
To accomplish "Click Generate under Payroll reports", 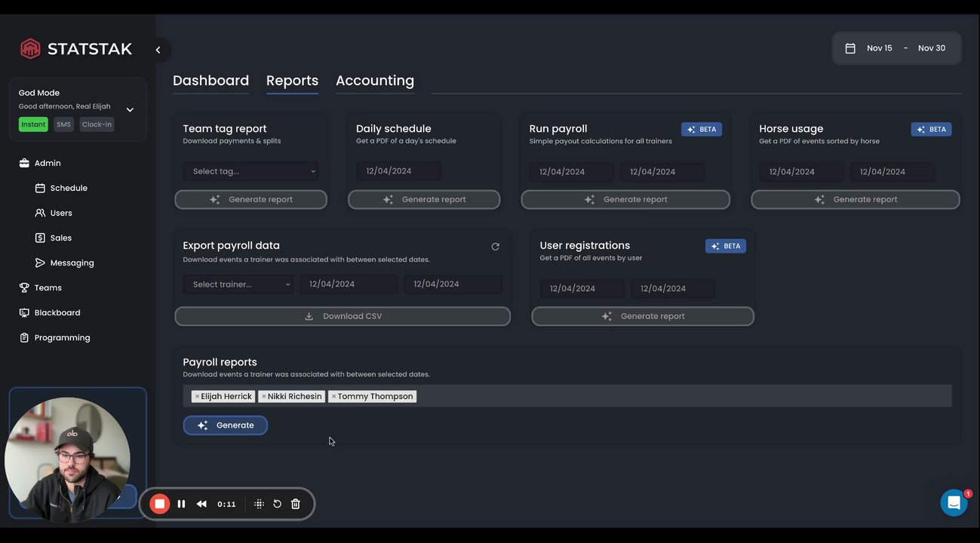I will pyautogui.click(x=226, y=425).
